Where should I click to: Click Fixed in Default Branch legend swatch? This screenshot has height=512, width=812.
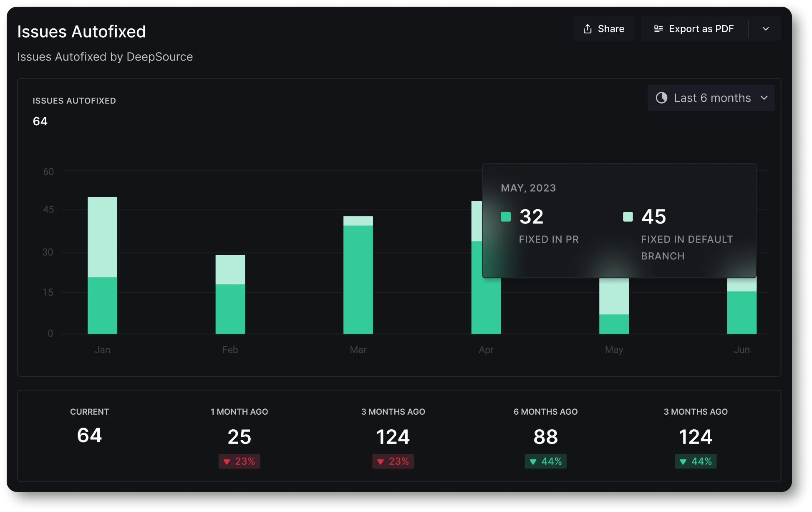(628, 217)
